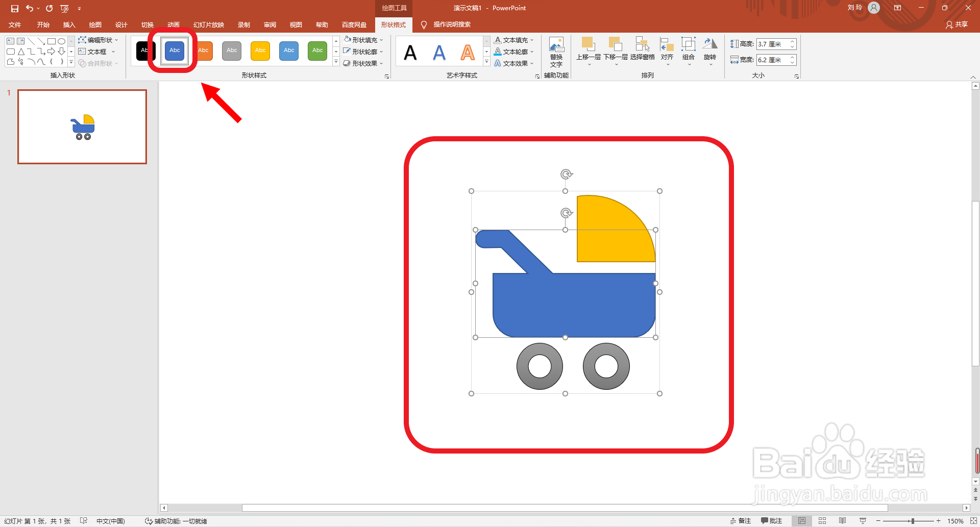Image resolution: width=980 pixels, height=527 pixels.
Task: Expand the shape styles gallery
Action: [336, 62]
